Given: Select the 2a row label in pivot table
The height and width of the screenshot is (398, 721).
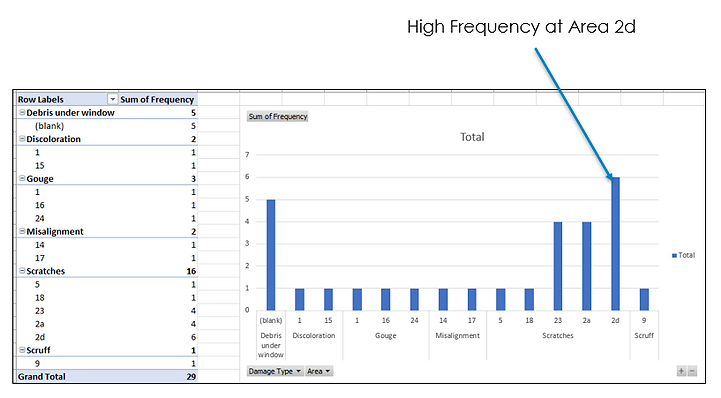Looking at the screenshot, I should (x=40, y=324).
